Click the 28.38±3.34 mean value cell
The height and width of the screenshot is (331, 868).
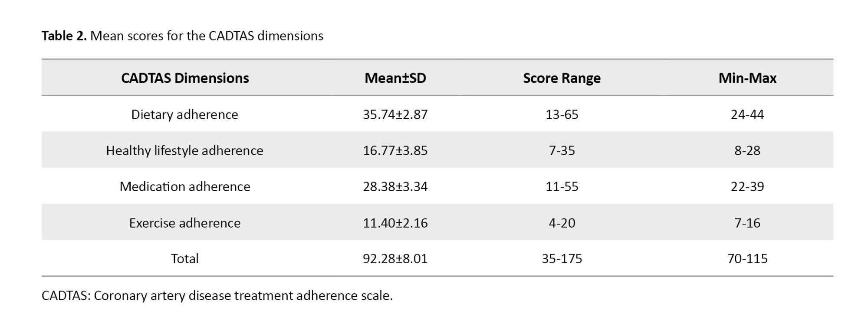[x=395, y=186]
